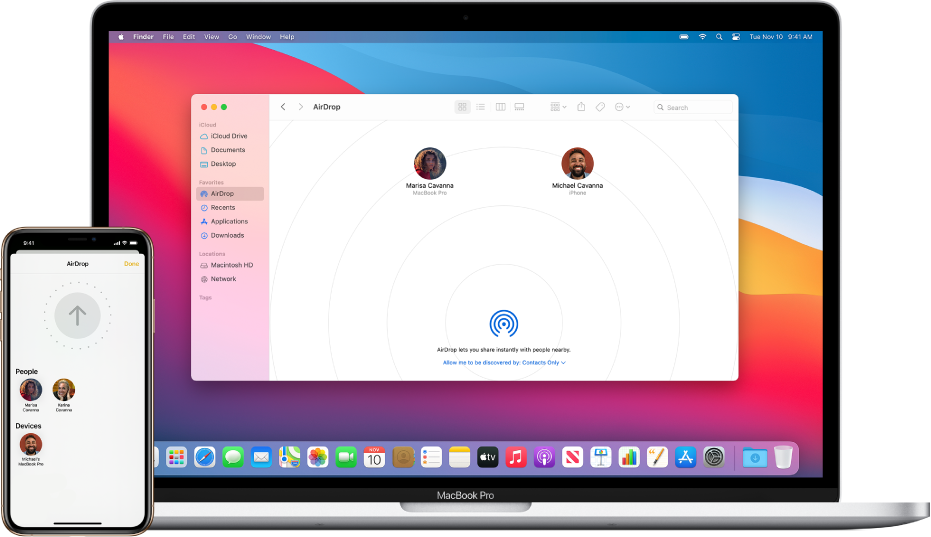Open Calendar from the Dock

point(374,457)
